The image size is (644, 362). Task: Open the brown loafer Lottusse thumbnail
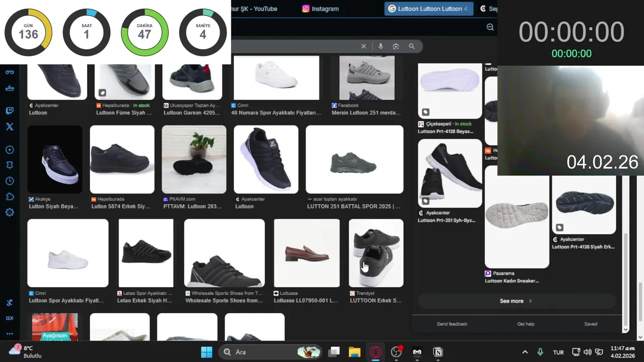pyautogui.click(x=307, y=253)
